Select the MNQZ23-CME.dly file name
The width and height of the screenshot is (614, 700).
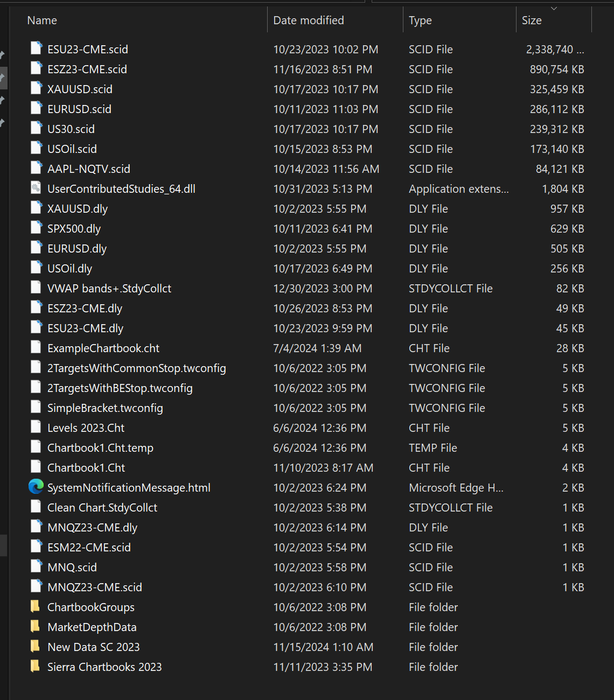pyautogui.click(x=93, y=528)
